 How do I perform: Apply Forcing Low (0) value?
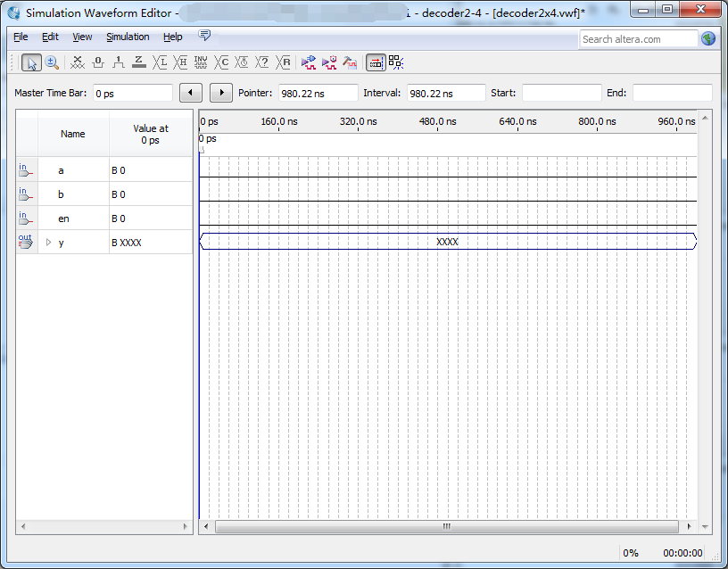click(98, 62)
